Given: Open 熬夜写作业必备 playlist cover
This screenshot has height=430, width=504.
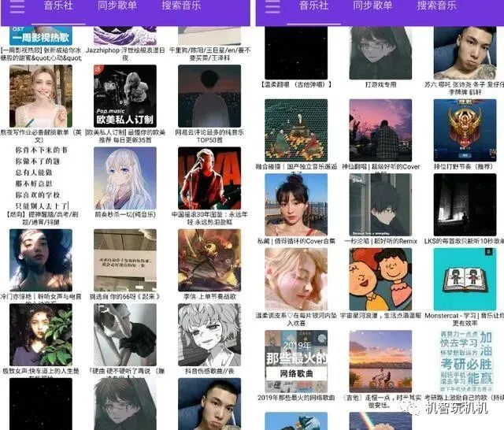Looking at the screenshot, I should [41, 96].
